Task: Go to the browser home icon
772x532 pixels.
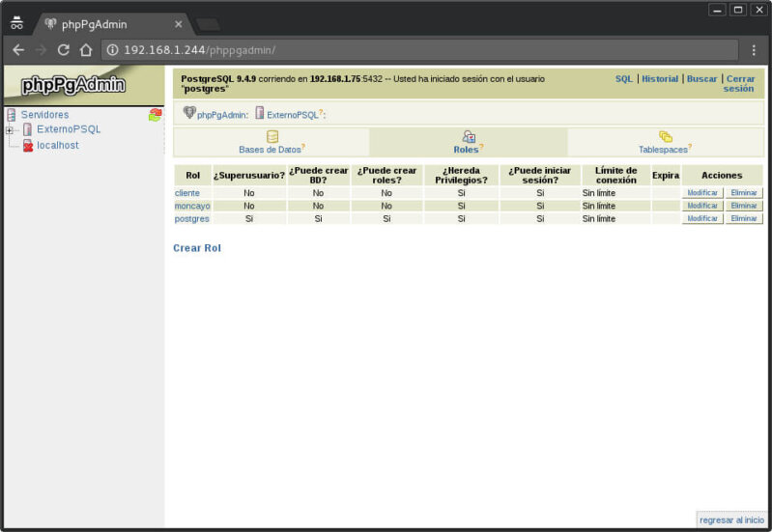Action: click(86, 49)
